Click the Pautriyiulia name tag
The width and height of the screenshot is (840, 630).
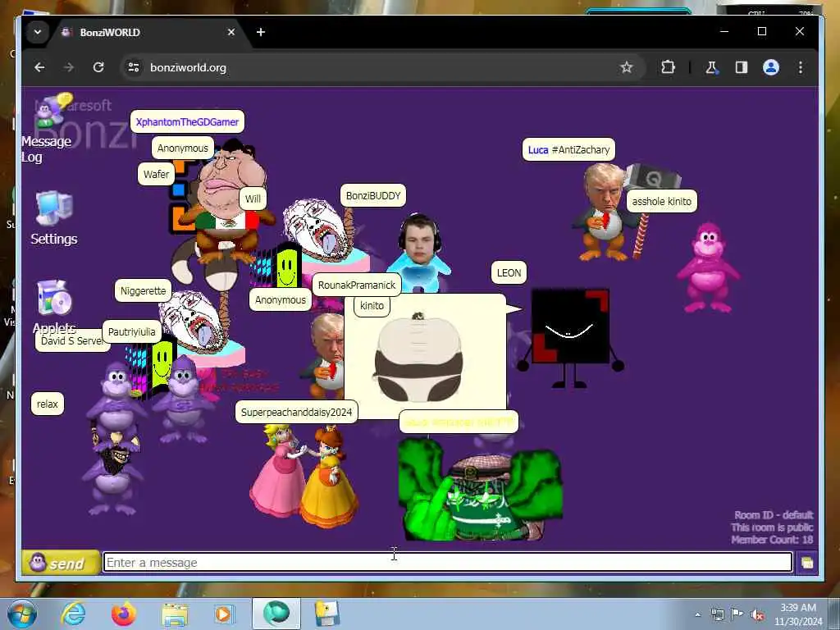[x=132, y=331]
